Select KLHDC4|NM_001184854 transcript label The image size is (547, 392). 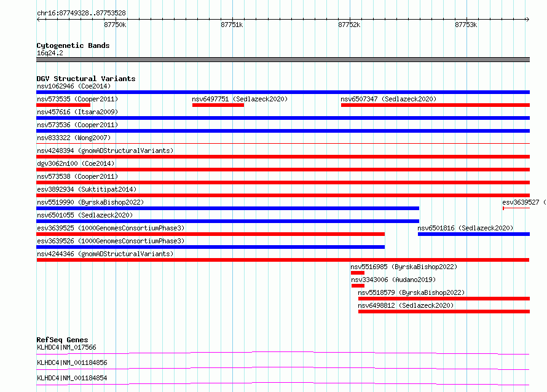click(x=72, y=378)
